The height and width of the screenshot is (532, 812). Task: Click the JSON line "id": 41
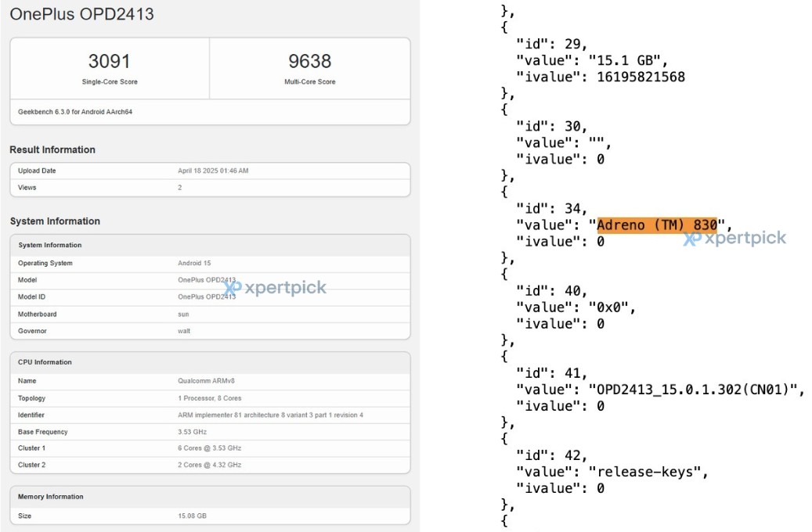point(552,373)
